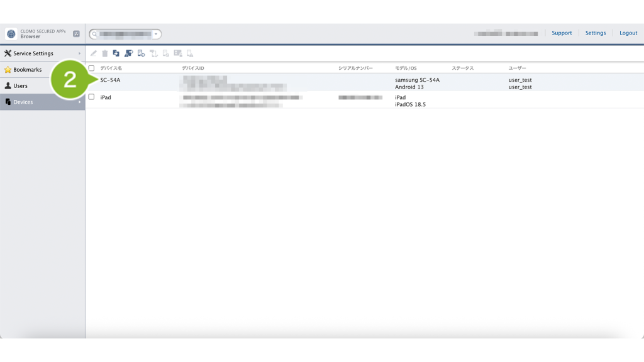Click the trash delete icon in toolbar
Image resolution: width=644 pixels, height=362 pixels.
click(x=105, y=53)
